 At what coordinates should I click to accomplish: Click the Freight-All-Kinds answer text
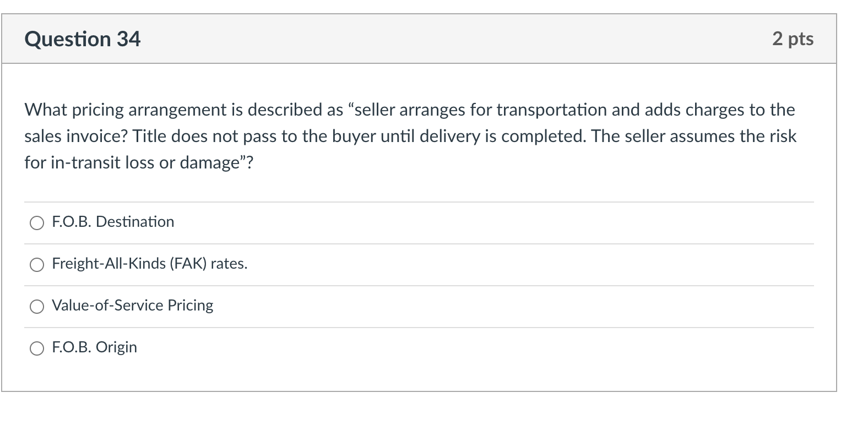pyautogui.click(x=149, y=264)
